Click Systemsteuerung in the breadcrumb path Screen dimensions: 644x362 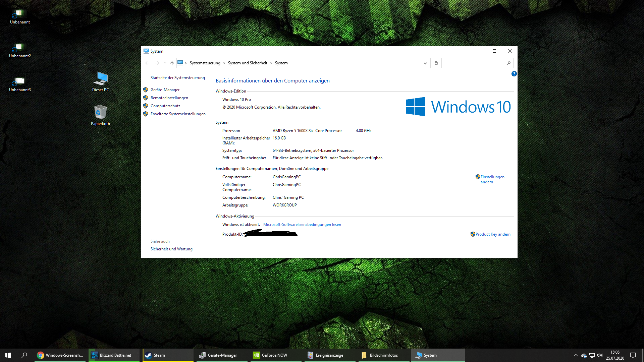pos(205,63)
